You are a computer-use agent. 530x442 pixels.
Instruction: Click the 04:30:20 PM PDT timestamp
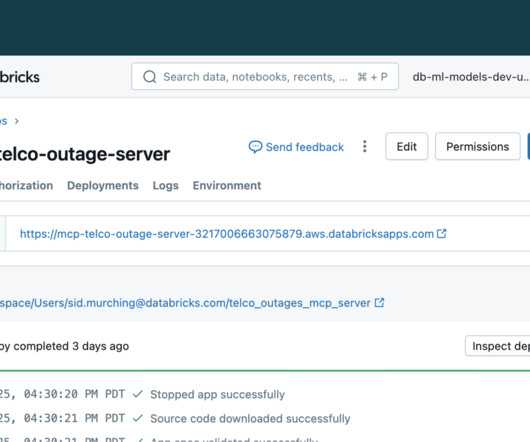pyautogui.click(x=74, y=394)
